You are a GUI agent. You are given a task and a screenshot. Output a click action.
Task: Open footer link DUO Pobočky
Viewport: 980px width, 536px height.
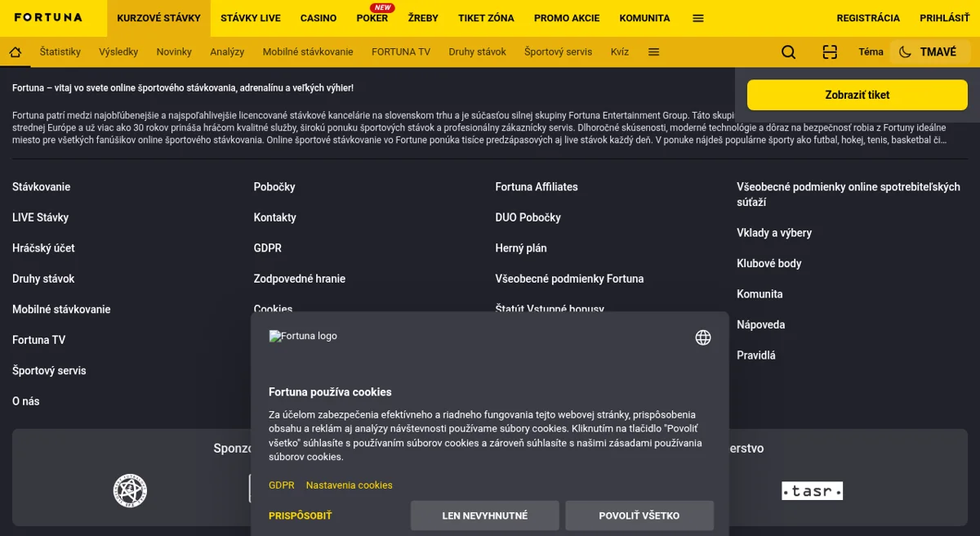(528, 217)
